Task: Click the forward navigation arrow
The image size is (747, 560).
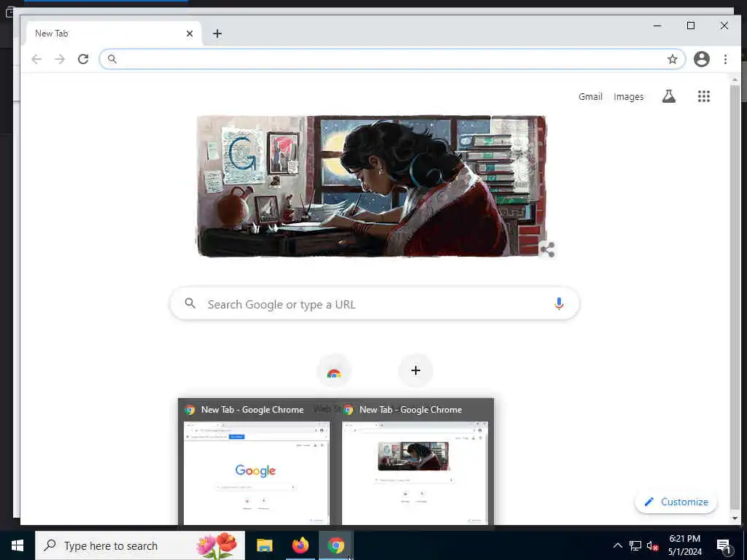Action: tap(60, 59)
